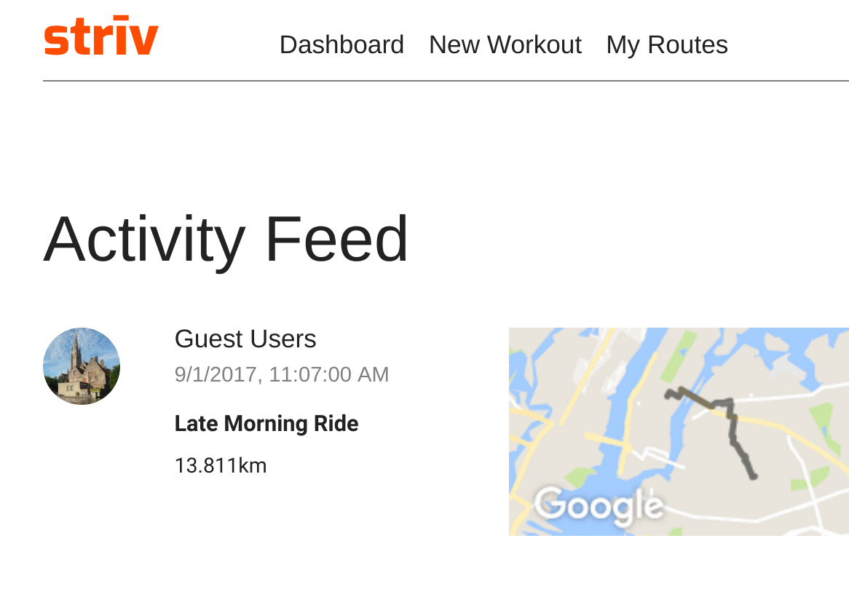Screen dimensions: 849x616
Task: Go to New Workout
Action: 505,45
